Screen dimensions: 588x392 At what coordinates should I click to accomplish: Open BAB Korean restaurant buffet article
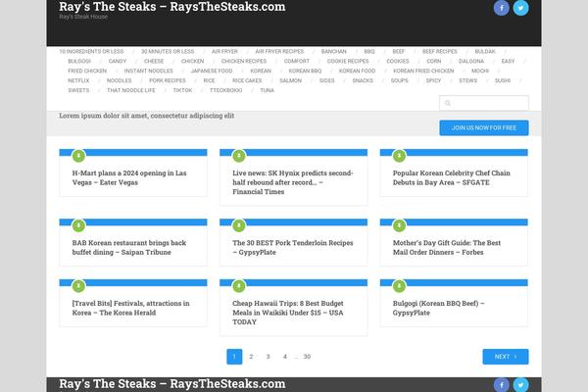(x=129, y=247)
